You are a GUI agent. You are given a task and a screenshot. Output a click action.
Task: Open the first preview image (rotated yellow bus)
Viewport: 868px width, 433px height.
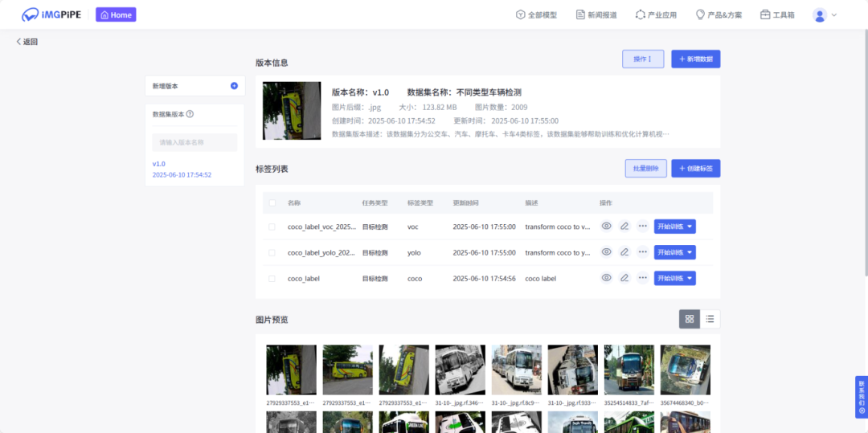(x=291, y=370)
